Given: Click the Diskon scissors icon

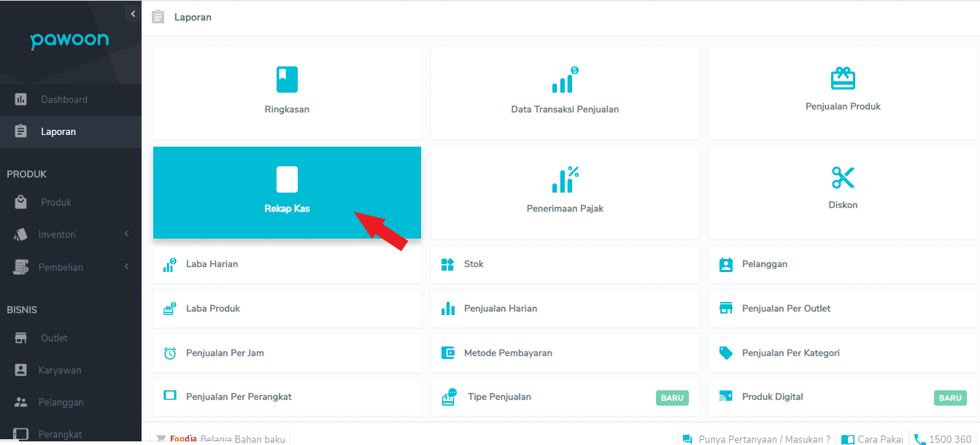Looking at the screenshot, I should (x=843, y=177).
